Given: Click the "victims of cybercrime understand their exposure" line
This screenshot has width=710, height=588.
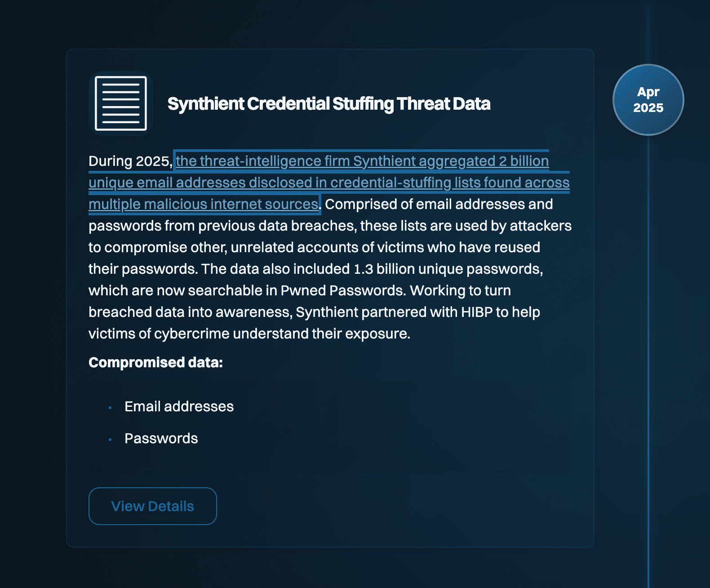Looking at the screenshot, I should [249, 334].
